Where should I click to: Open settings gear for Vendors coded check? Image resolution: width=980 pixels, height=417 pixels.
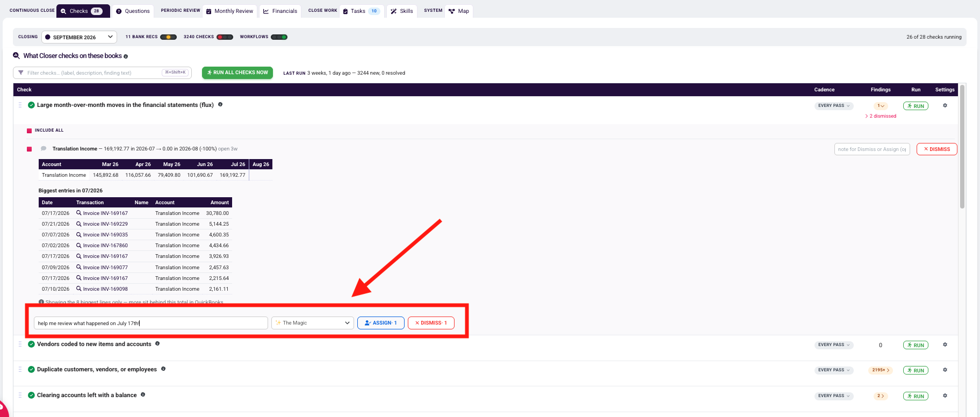(x=945, y=344)
